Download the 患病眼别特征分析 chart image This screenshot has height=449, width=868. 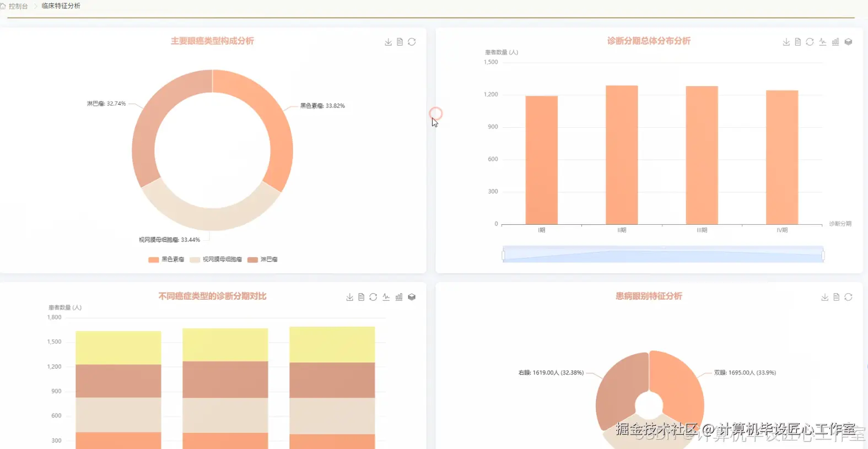point(825,297)
